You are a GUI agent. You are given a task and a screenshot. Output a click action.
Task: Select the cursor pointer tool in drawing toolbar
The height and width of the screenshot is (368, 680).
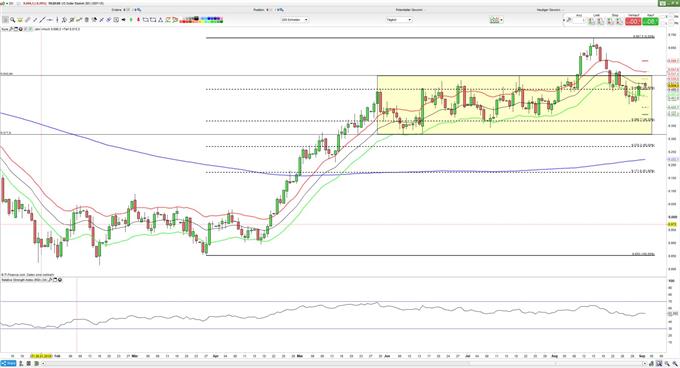[x=5, y=20]
